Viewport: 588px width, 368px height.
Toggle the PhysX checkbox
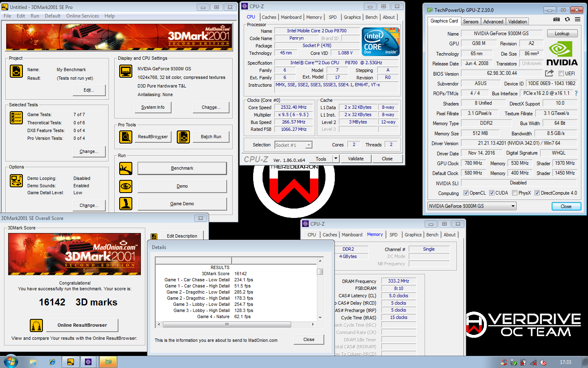[514, 193]
